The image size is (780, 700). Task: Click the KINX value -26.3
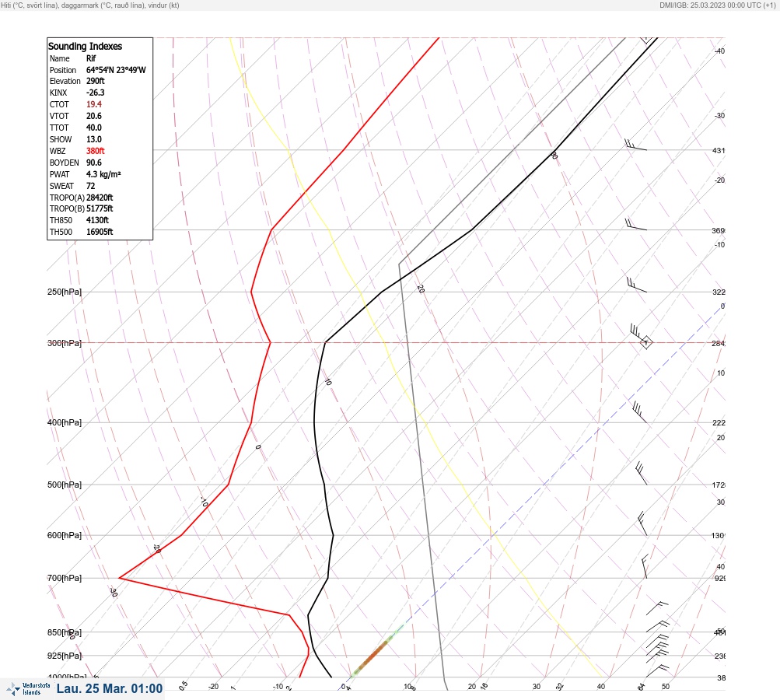[96, 93]
